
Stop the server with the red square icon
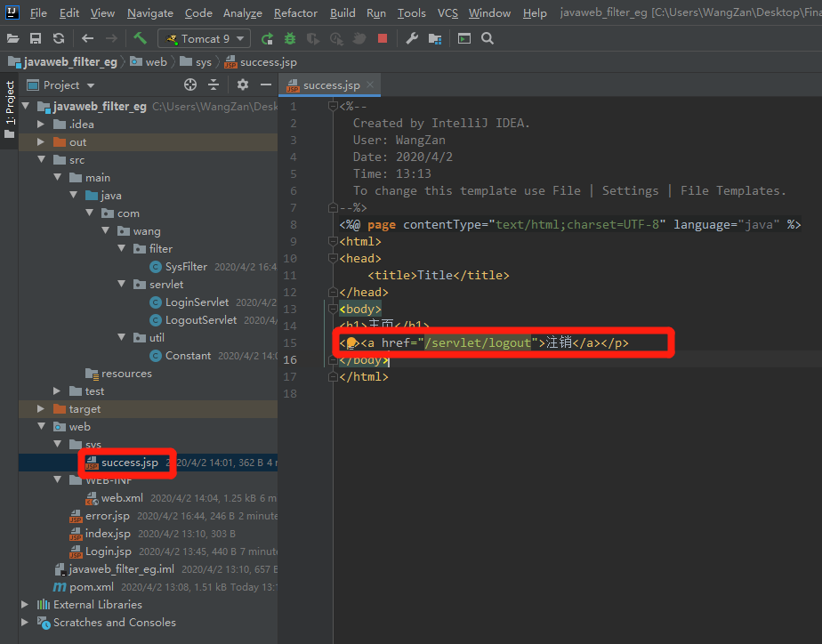pos(383,38)
